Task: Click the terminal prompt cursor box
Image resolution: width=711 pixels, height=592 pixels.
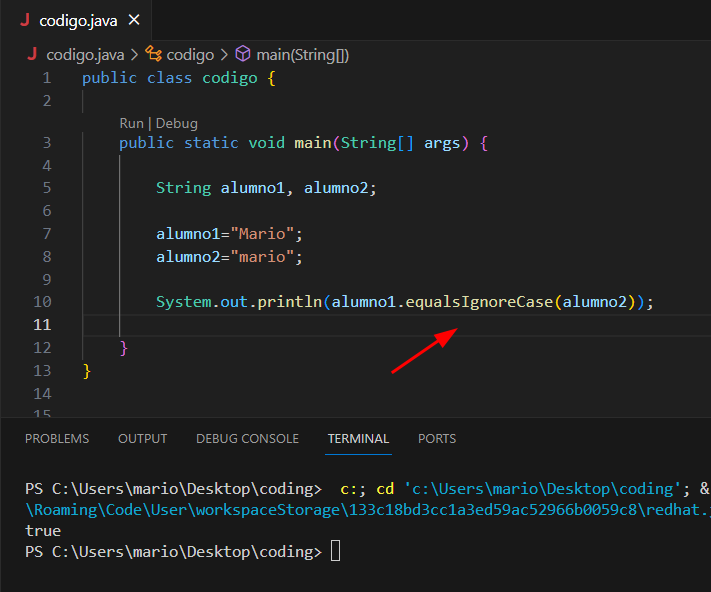Action: (336, 551)
